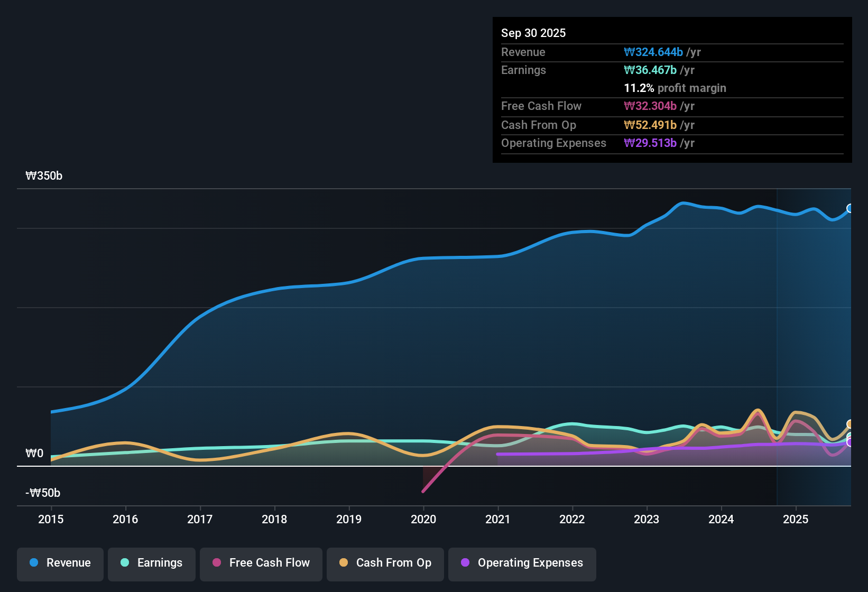The image size is (868, 592).
Task: Click the Earnings teal color swatch
Action: (x=125, y=563)
